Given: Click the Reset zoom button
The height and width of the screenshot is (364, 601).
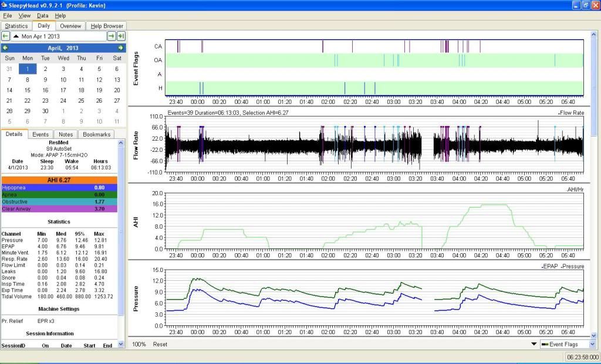Looking at the screenshot, I should click(160, 344).
